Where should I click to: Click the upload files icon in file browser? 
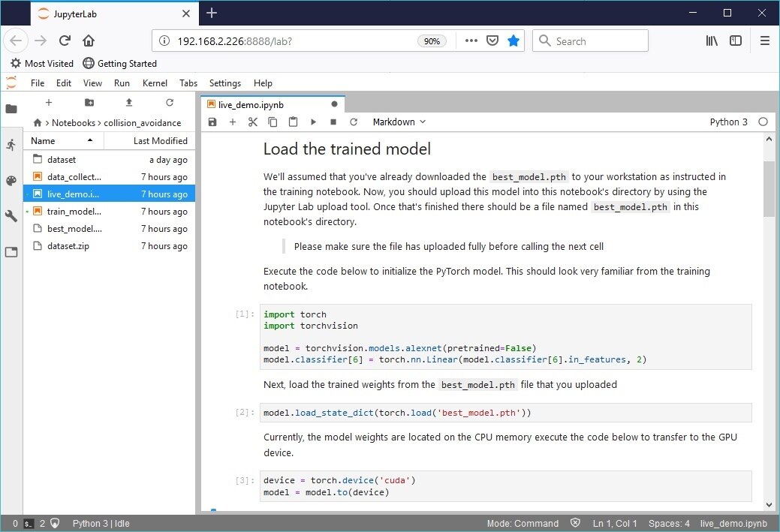(x=129, y=103)
